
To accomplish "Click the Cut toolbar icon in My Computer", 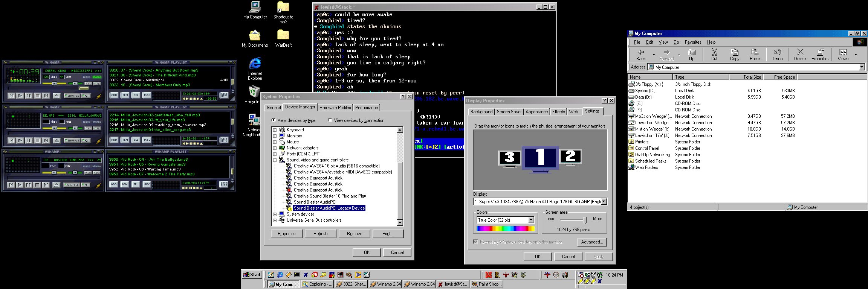I will coord(714,55).
